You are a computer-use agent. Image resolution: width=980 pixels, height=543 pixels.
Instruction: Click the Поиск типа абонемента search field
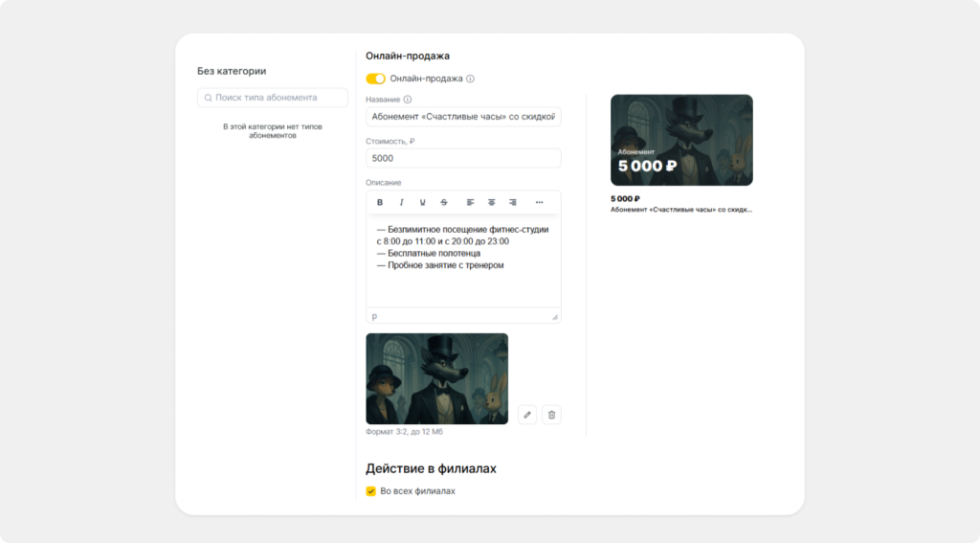[x=273, y=98]
